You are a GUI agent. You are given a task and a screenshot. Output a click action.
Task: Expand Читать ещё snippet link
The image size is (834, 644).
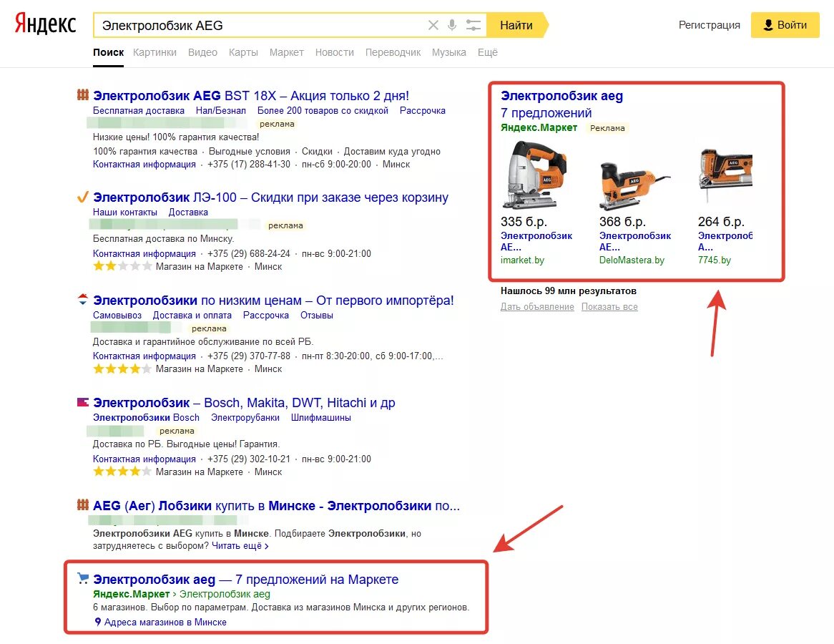click(240, 546)
